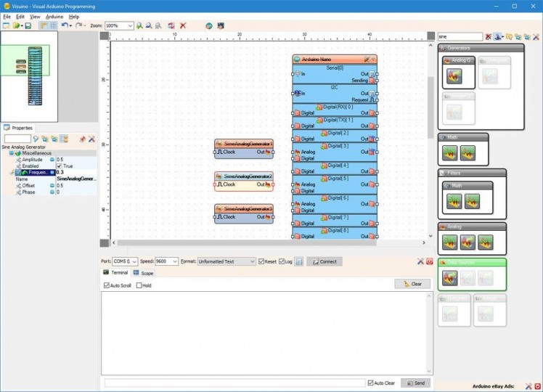Clear the component search filter icon
Image resolution: width=543 pixels, height=392 pixels.
pos(489,36)
